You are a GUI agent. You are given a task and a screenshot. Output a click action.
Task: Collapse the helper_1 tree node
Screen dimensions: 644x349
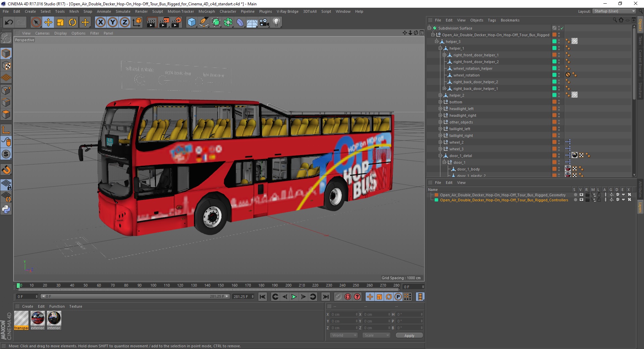(x=440, y=48)
